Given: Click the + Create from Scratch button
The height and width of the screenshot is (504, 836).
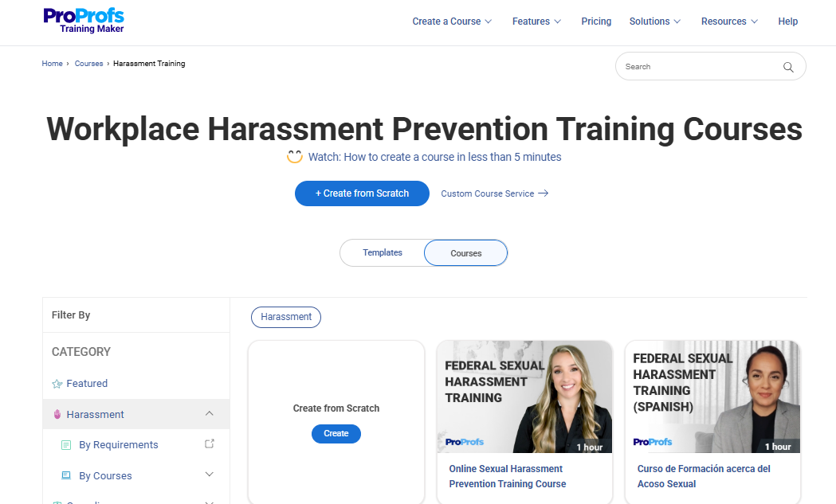Looking at the screenshot, I should [x=362, y=193].
